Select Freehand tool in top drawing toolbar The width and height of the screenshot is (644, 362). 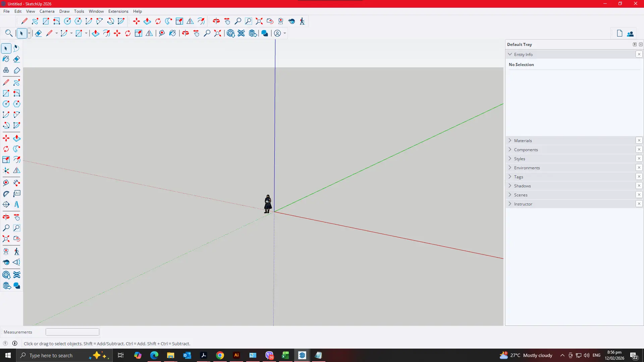35,21
